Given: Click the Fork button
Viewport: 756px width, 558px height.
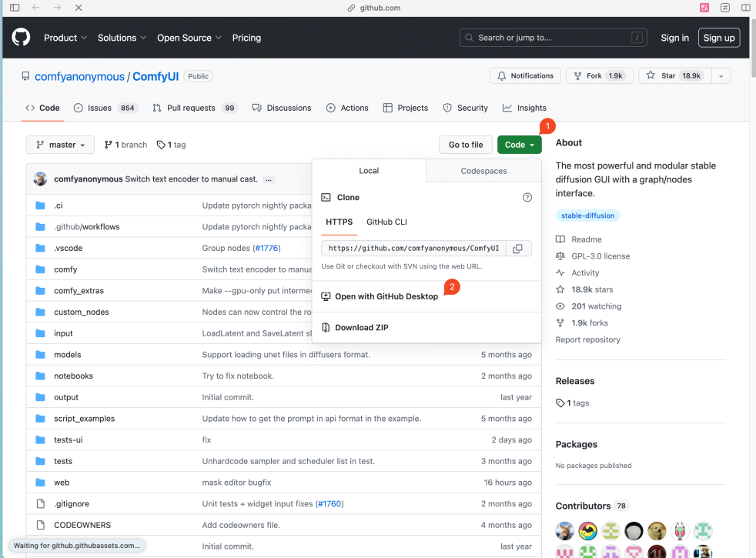Looking at the screenshot, I should click(x=599, y=75).
